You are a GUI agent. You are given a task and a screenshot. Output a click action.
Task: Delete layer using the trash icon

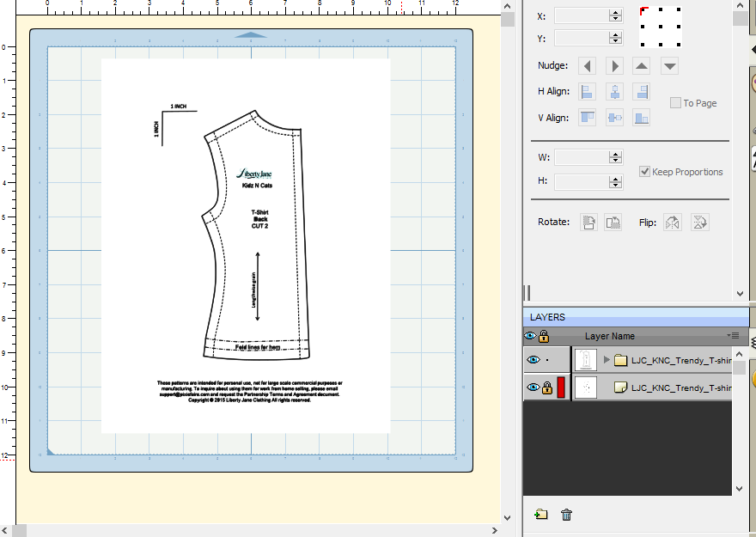click(566, 515)
